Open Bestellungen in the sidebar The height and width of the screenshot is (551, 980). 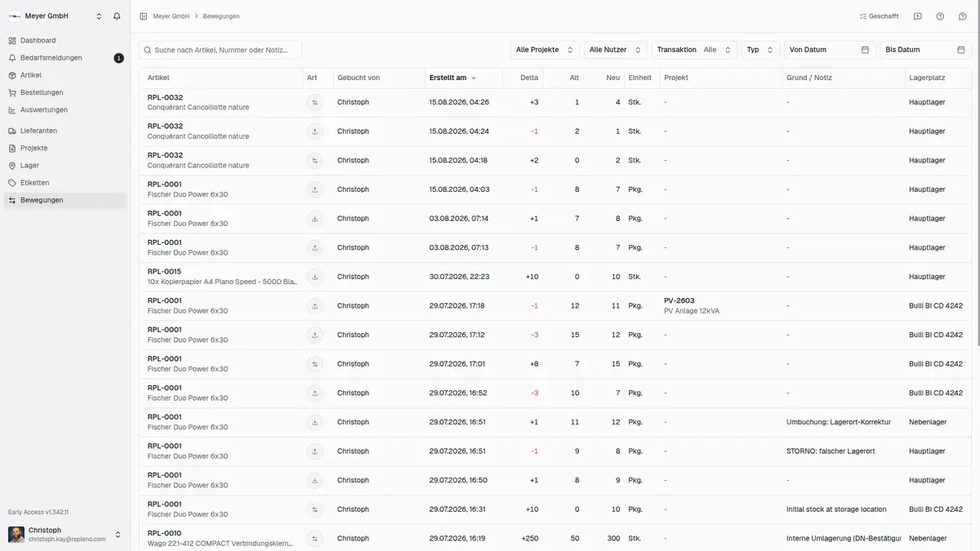tap(65, 92)
